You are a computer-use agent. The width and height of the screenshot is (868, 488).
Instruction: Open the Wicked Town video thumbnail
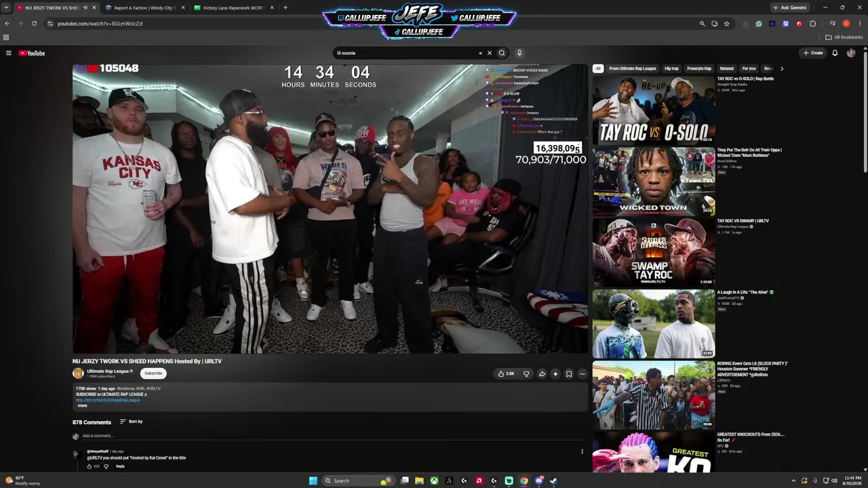point(654,181)
